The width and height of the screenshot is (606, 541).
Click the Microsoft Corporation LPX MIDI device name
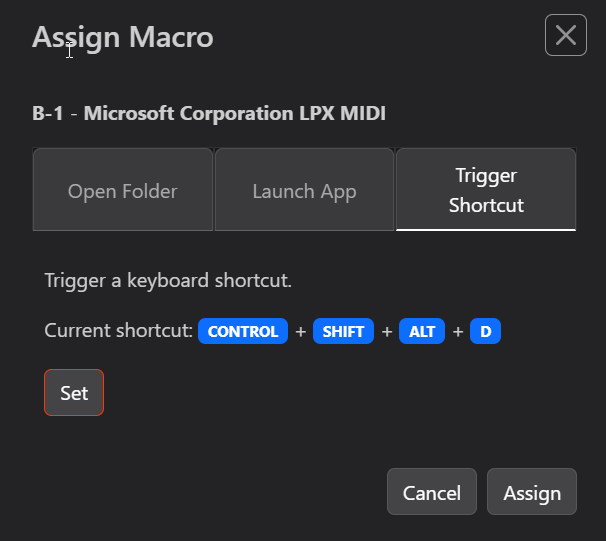235,113
